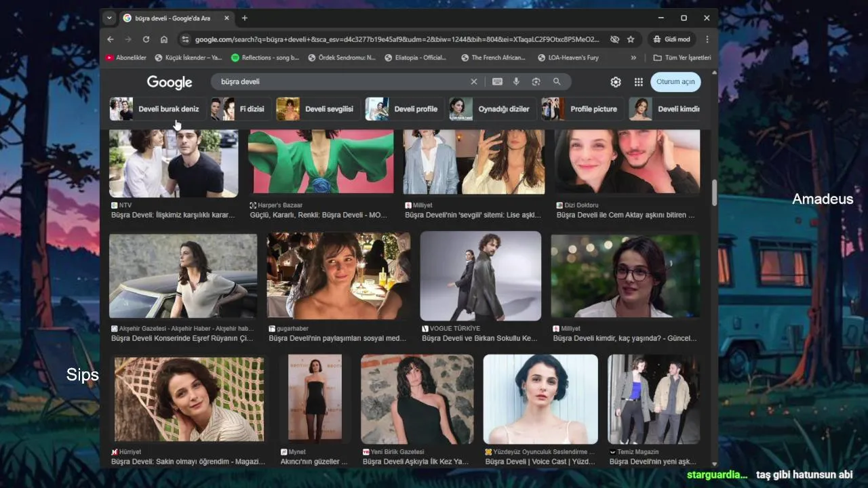Select Develi profile suggestion chip
The width and height of the screenshot is (868, 488).
pyautogui.click(x=403, y=109)
